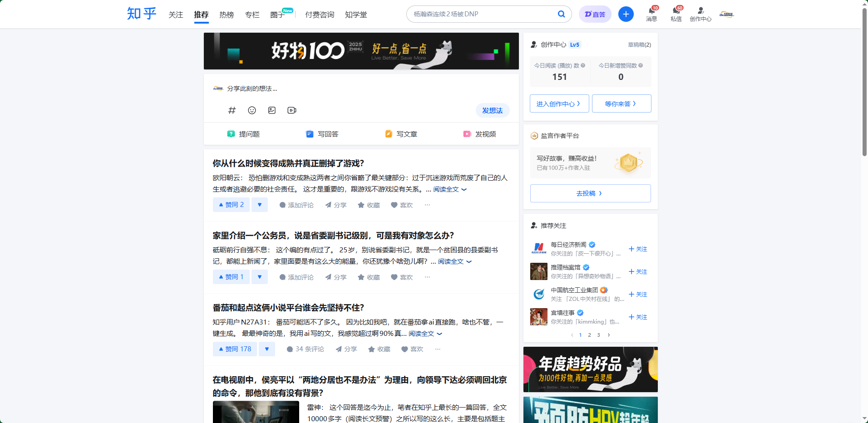Image resolution: width=868 pixels, height=423 pixels.
Task: Switch to the 热榜 tab
Action: point(227,15)
